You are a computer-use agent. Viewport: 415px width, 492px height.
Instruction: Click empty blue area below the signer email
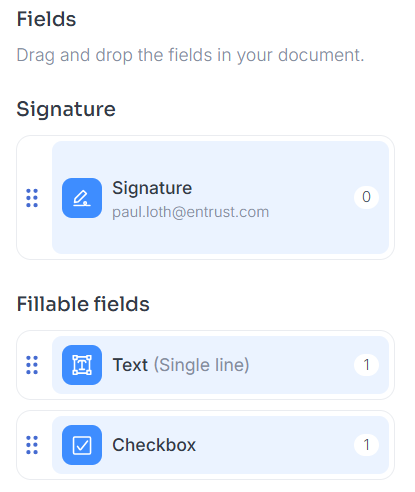tap(220, 238)
